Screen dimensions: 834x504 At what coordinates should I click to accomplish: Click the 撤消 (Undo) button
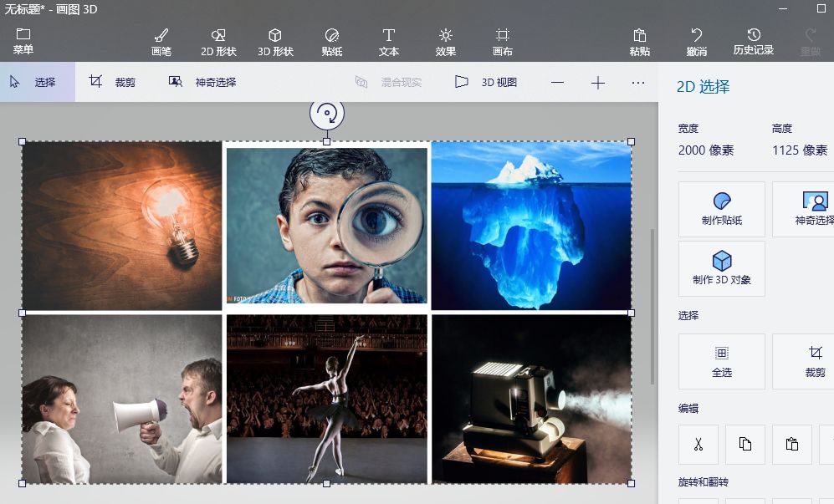(697, 42)
